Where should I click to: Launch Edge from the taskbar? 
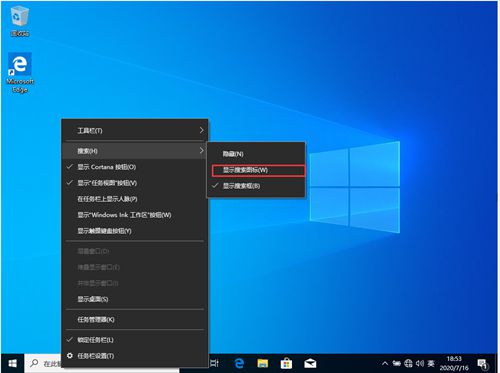(x=239, y=363)
